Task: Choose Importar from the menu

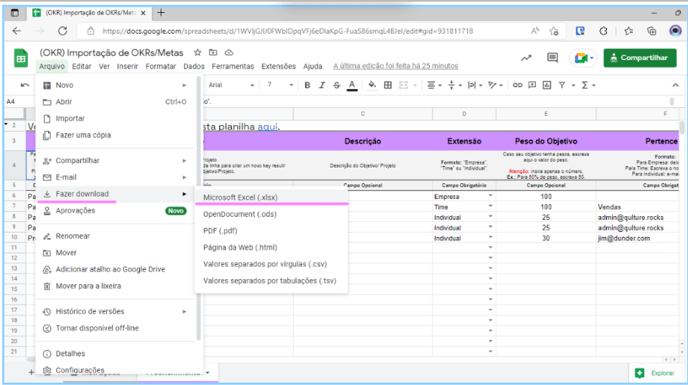Action: [115, 119]
